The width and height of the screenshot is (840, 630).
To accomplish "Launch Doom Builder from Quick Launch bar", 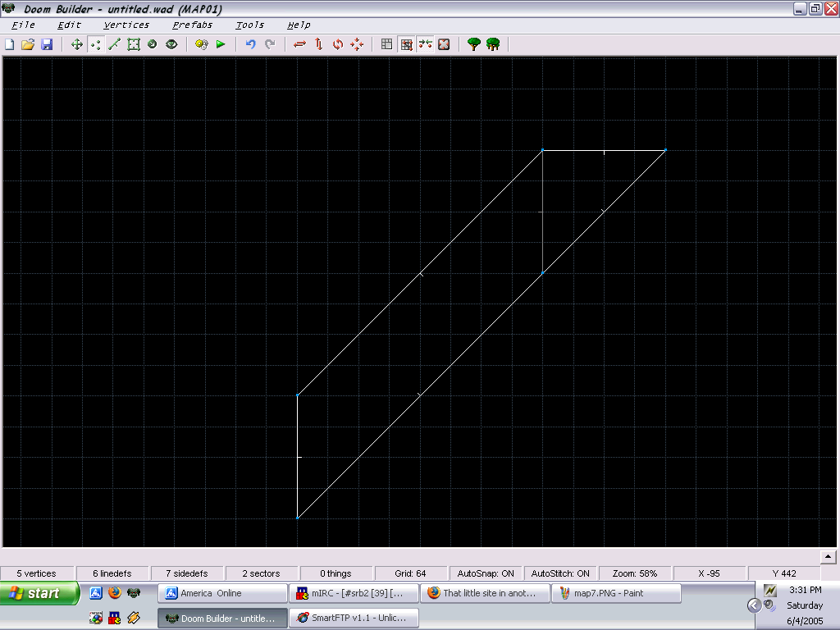I will pos(134,592).
